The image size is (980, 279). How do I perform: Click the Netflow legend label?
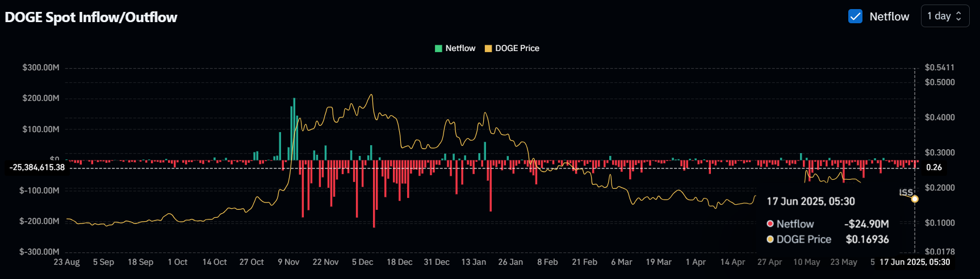[x=460, y=48]
